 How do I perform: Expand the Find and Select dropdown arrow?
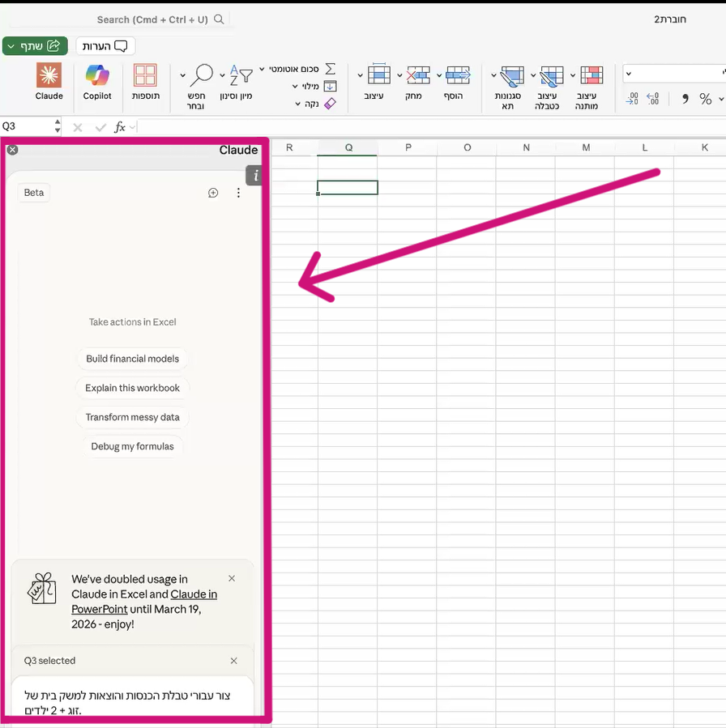click(x=182, y=75)
